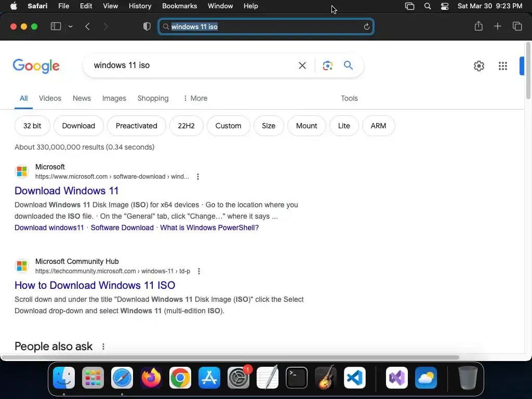Open App Store from the Dock
532x399 pixels.
[x=209, y=378]
